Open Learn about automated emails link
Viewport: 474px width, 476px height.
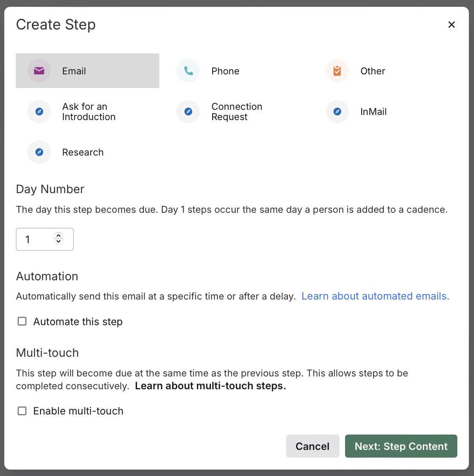click(x=375, y=296)
